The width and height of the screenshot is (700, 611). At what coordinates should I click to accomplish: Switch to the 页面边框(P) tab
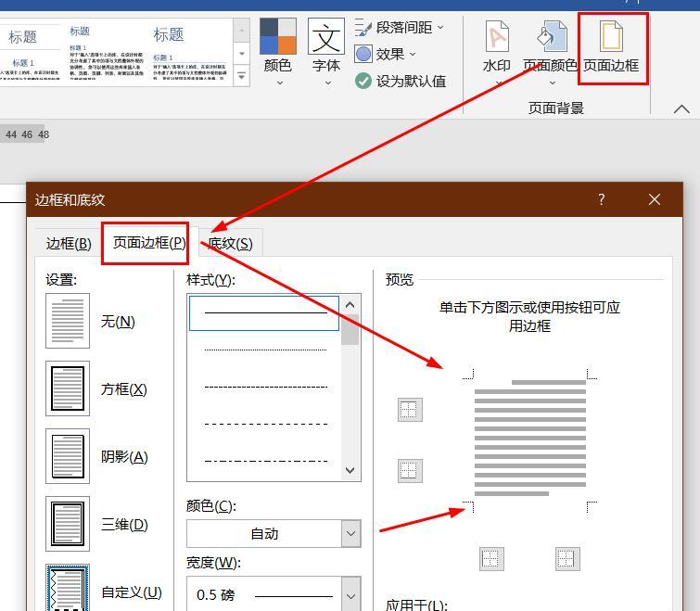tap(149, 243)
